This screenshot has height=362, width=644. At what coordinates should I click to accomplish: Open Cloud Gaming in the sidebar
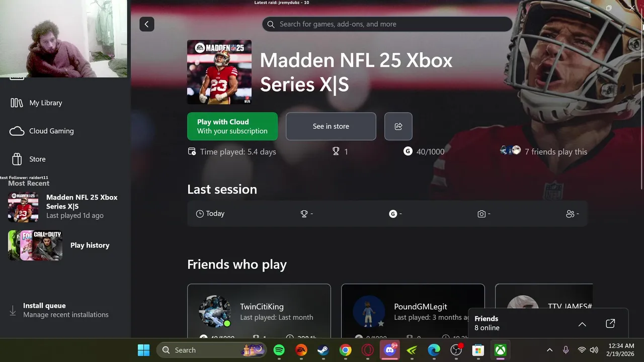[x=65, y=131]
